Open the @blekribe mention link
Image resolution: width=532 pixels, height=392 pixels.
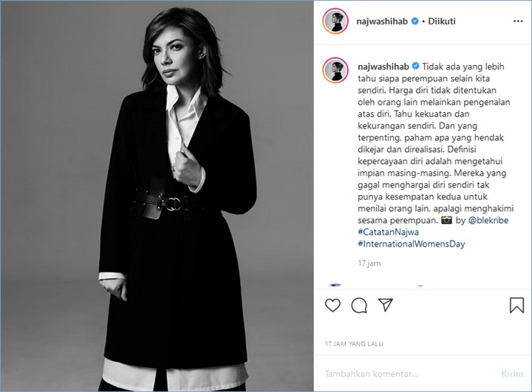pos(488,220)
